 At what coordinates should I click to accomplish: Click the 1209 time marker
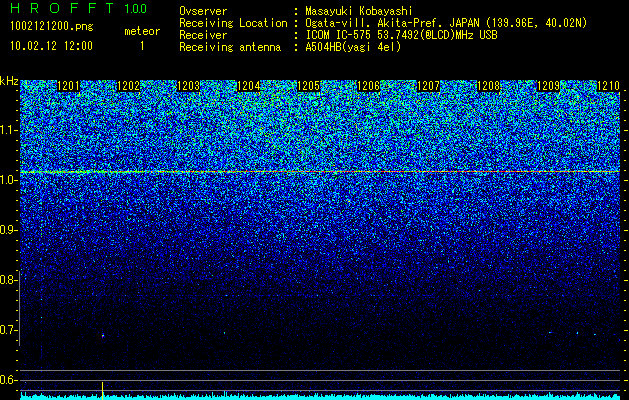548,86
